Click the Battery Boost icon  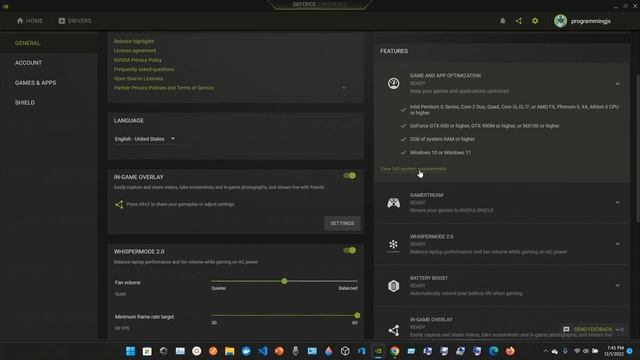[x=393, y=286]
